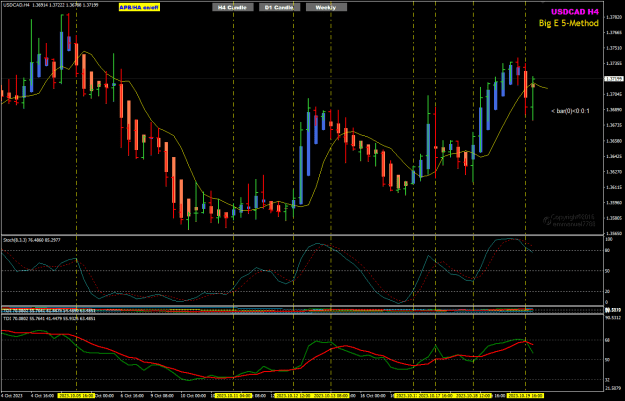The image size is (625, 401).
Task: Toggle the APB/HA on/off button
Action: (140, 7)
